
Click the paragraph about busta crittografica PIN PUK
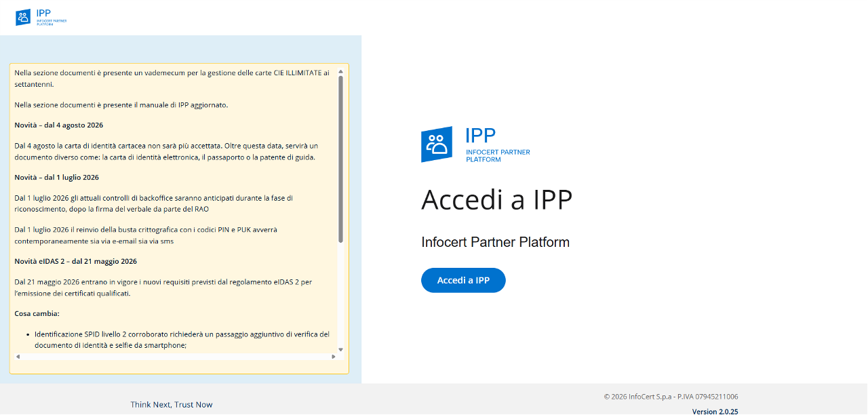[x=146, y=235]
